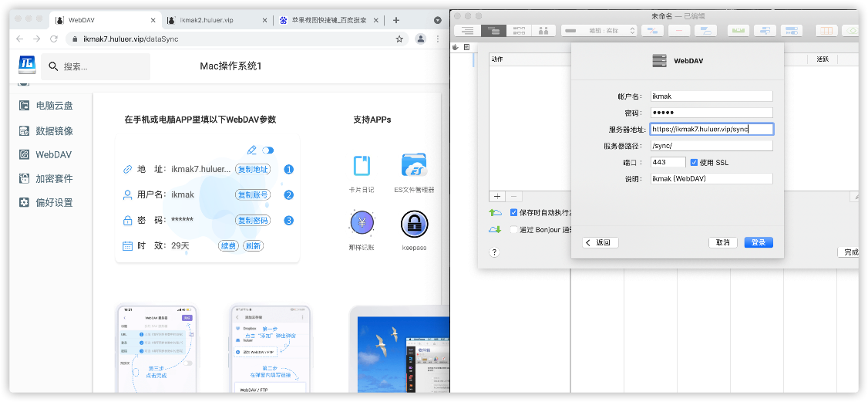Click the 卡片日记 app icon
This screenshot has width=868, height=402.
point(362,166)
